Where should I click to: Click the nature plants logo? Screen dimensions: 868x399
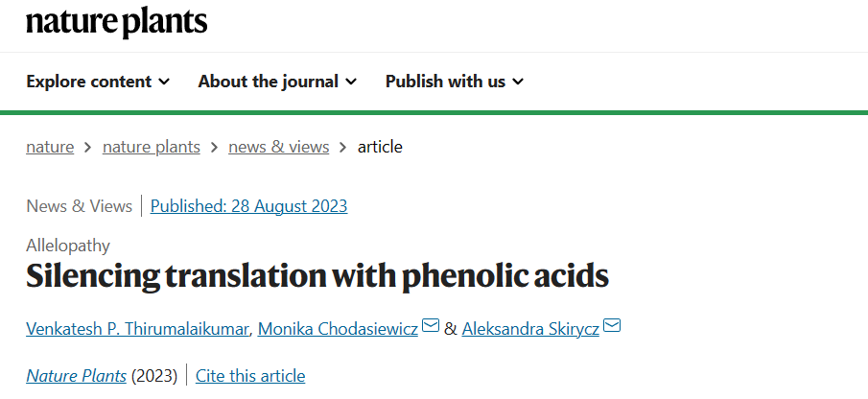[117, 23]
